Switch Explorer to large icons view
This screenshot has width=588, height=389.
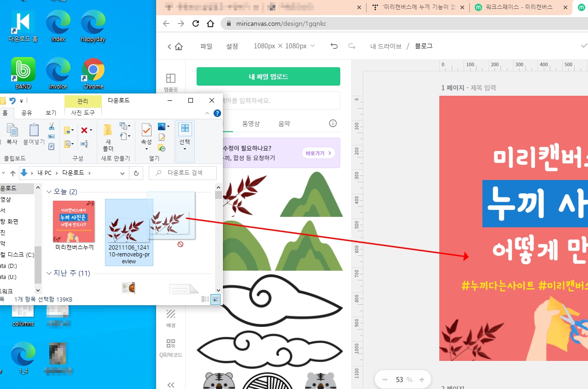215,300
